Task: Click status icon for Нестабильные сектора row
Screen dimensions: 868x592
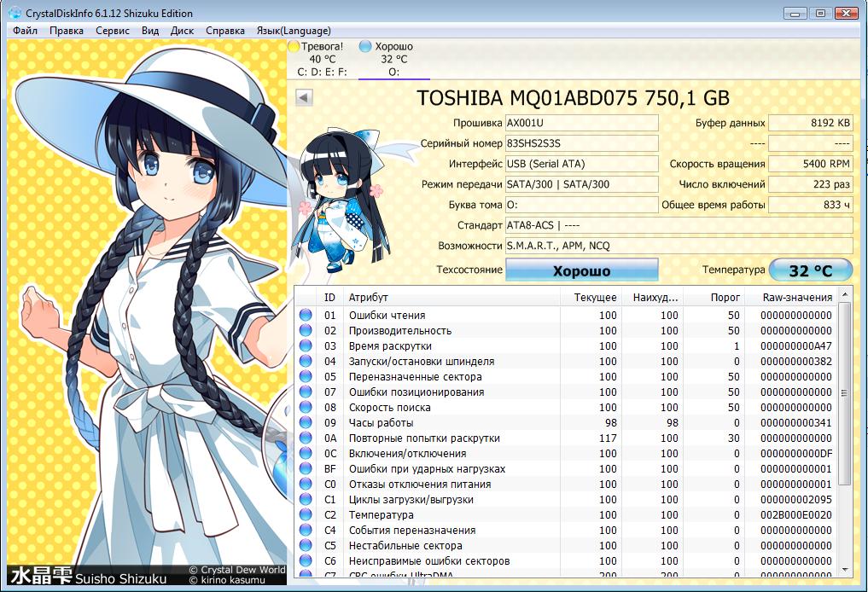Action: 305,546
